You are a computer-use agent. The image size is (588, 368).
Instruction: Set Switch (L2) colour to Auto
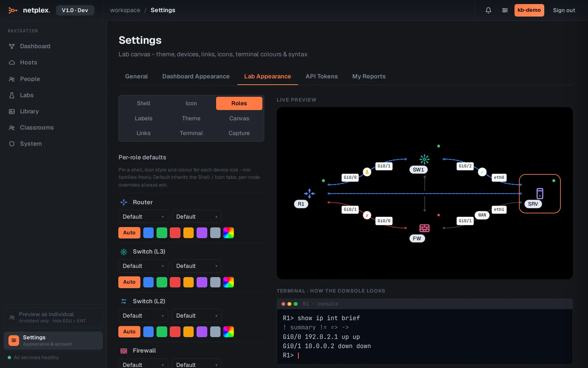129,332
